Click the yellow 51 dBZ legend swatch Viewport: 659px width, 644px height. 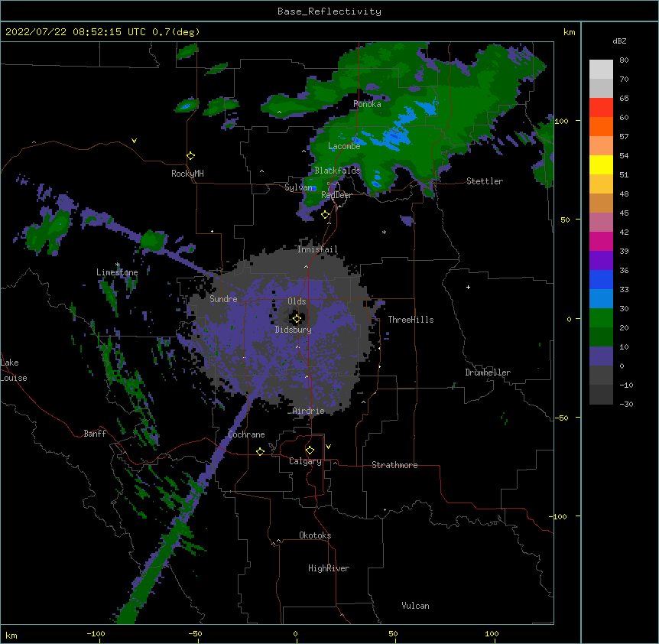pyautogui.click(x=601, y=164)
